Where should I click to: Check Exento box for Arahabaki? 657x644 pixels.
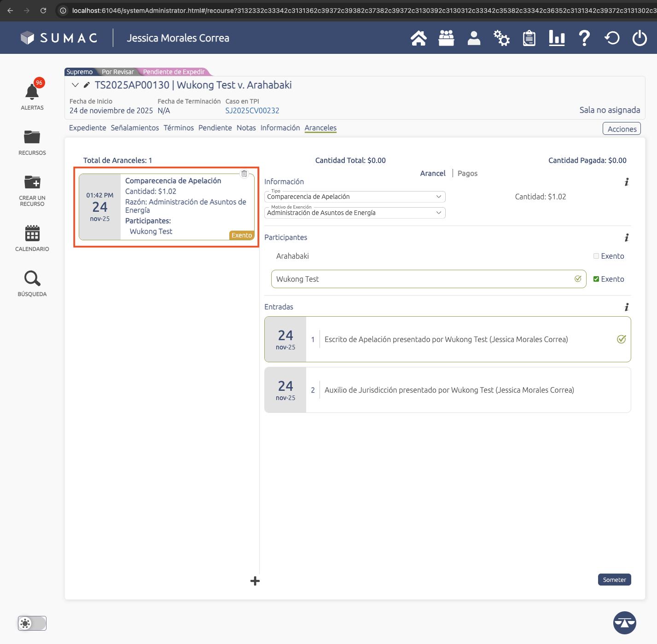(596, 256)
